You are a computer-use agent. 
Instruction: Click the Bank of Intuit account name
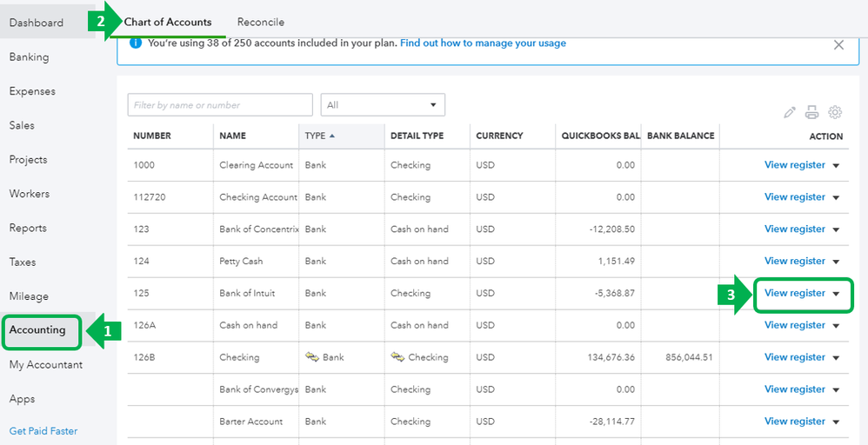pyautogui.click(x=247, y=294)
